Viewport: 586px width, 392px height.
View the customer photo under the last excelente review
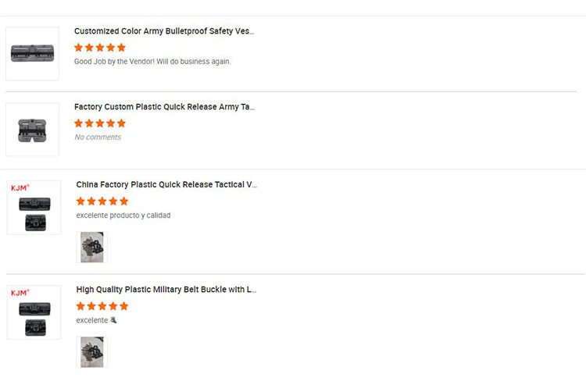pos(92,351)
